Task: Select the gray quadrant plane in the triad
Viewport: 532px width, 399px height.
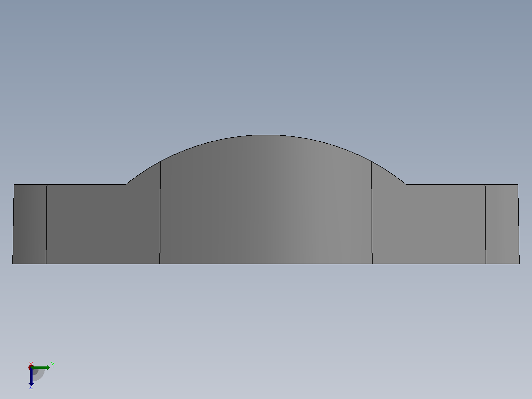Action: [x=38, y=375]
